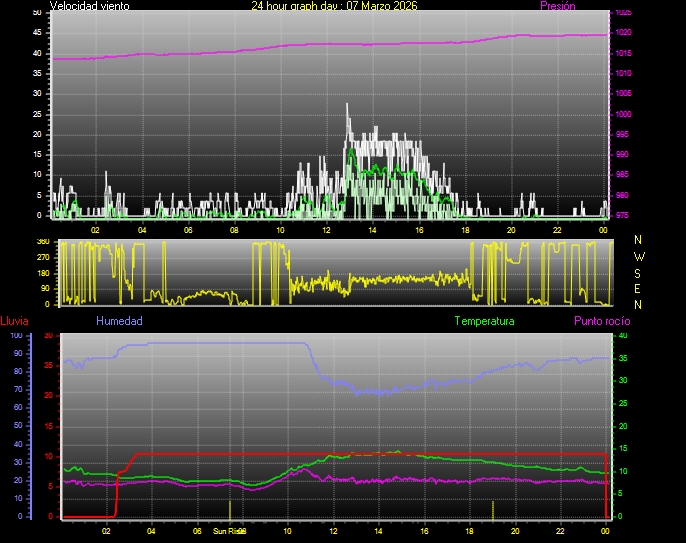Click the 360 value on the wind direction axis
The height and width of the screenshot is (543, 686).
click(43, 242)
